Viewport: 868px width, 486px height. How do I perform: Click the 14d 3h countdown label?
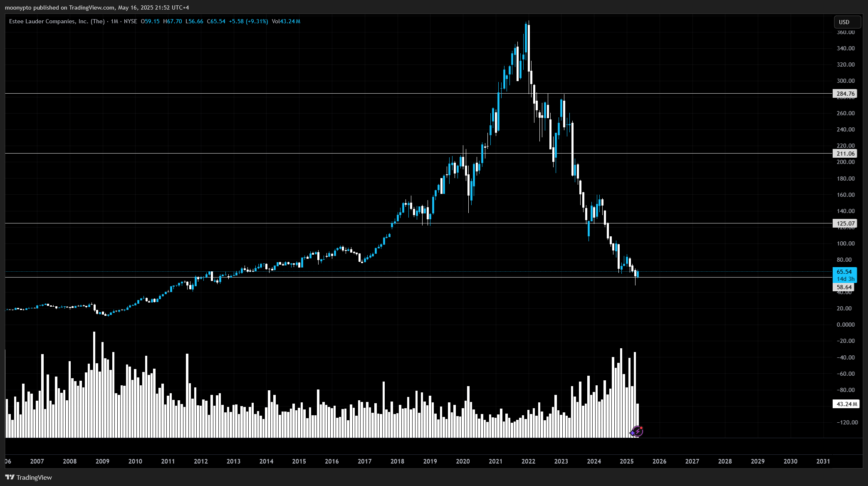pos(846,279)
